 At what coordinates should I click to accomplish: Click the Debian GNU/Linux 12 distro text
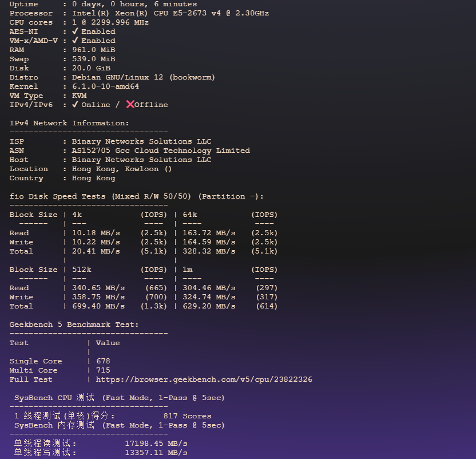pyautogui.click(x=143, y=77)
